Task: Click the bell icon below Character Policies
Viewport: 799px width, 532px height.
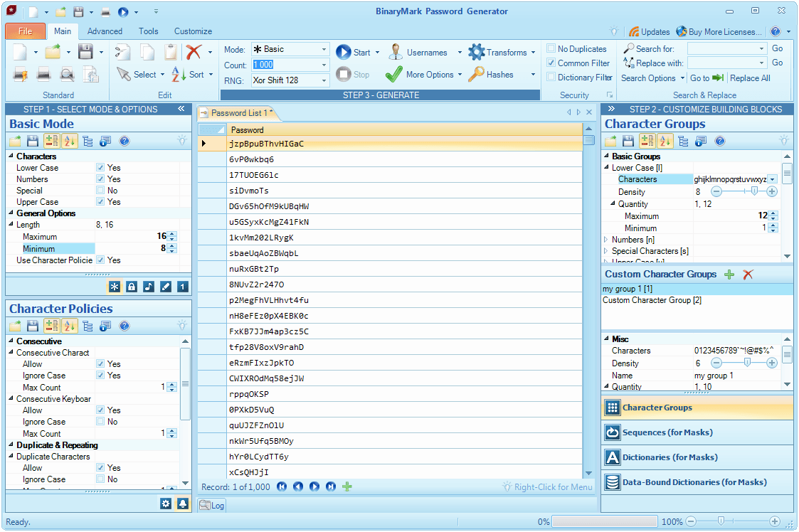Action: [x=182, y=504]
